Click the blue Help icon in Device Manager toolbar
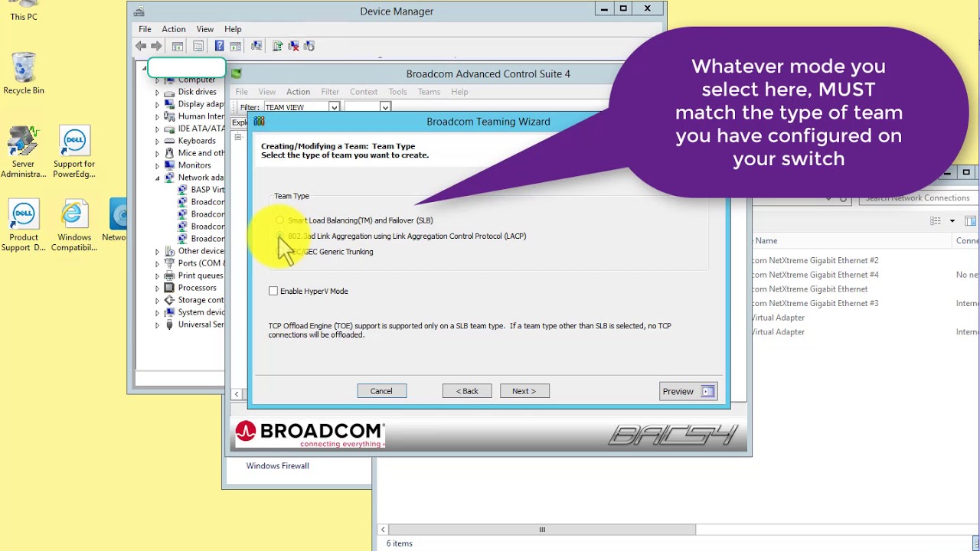The image size is (980, 551). click(x=219, y=46)
